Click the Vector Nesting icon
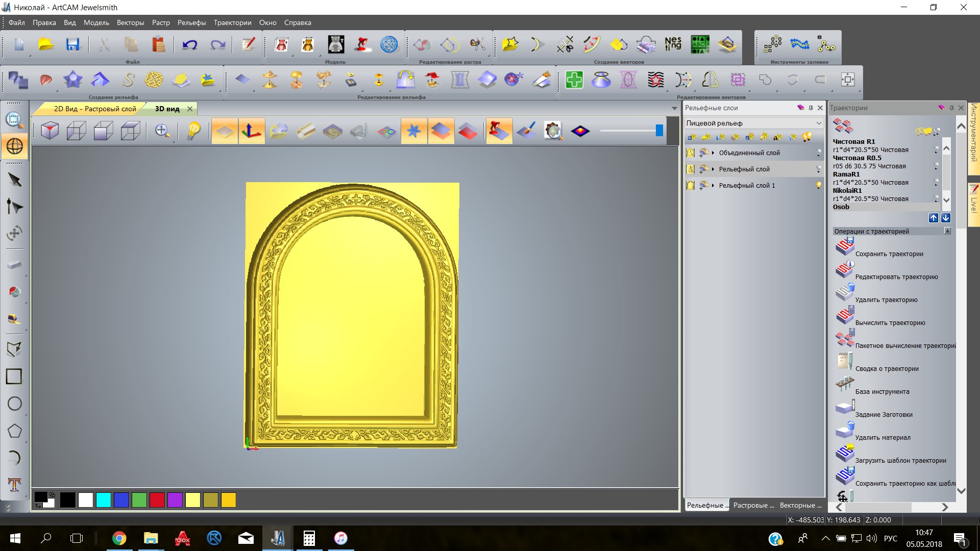980x551 pixels. point(673,45)
